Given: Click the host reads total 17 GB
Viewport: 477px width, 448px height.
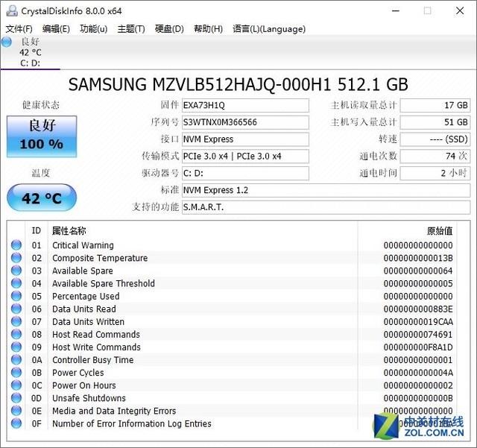Looking at the screenshot, I should pyautogui.click(x=435, y=105).
